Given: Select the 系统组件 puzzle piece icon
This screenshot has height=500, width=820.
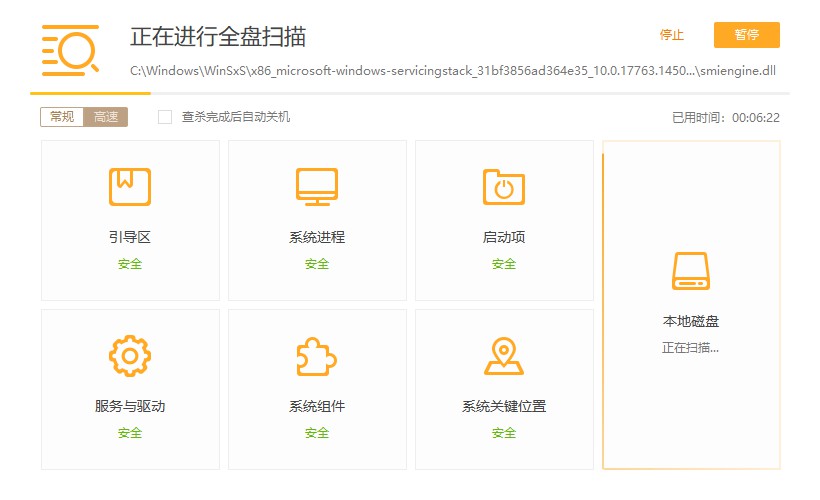Looking at the screenshot, I should coord(316,356).
